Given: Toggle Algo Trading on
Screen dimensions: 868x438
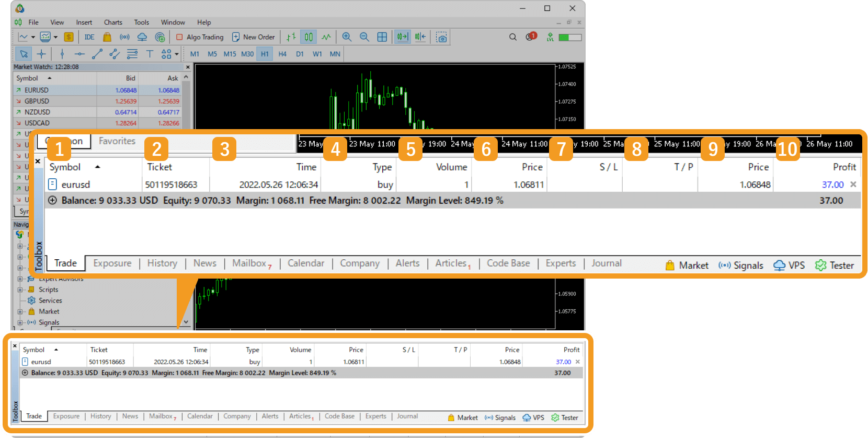Looking at the screenshot, I should 200,37.
